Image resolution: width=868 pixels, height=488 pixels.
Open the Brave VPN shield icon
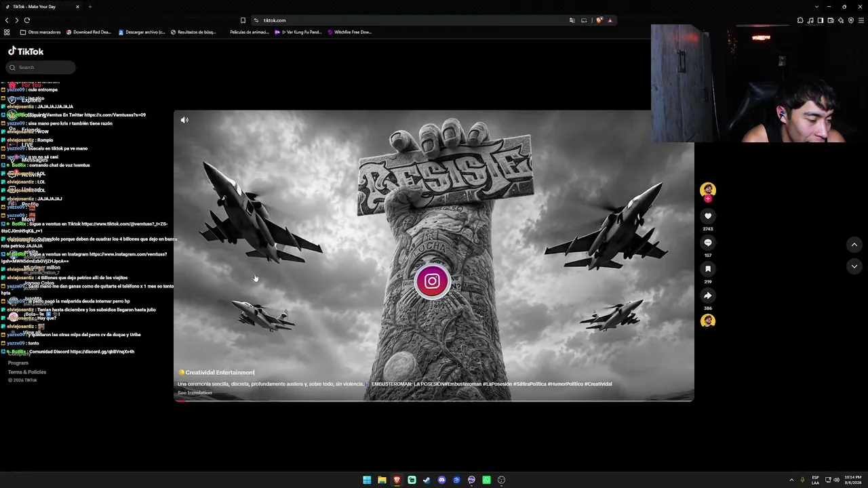851,20
